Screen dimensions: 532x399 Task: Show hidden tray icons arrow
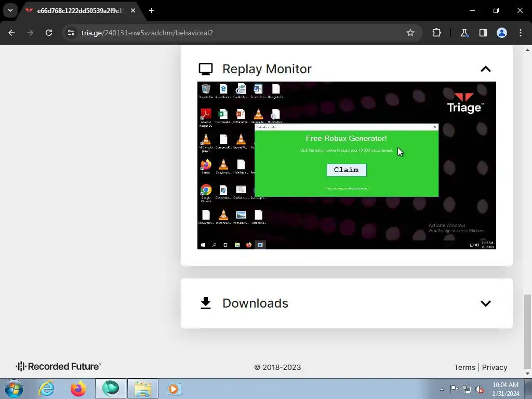pyautogui.click(x=442, y=389)
